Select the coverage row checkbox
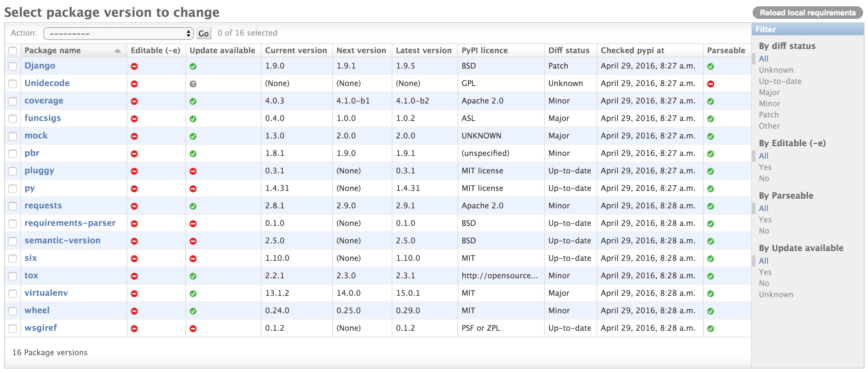Image resolution: width=868 pixels, height=372 pixels. 13,101
